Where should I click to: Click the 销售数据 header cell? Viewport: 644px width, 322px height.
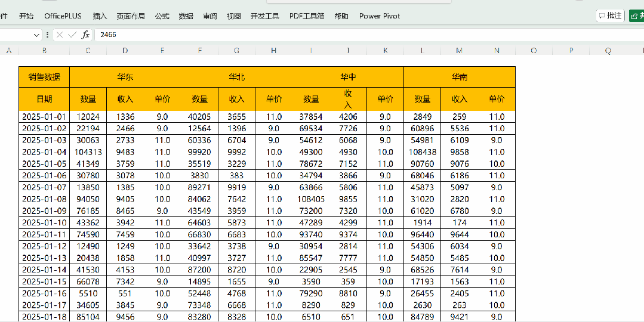click(44, 77)
